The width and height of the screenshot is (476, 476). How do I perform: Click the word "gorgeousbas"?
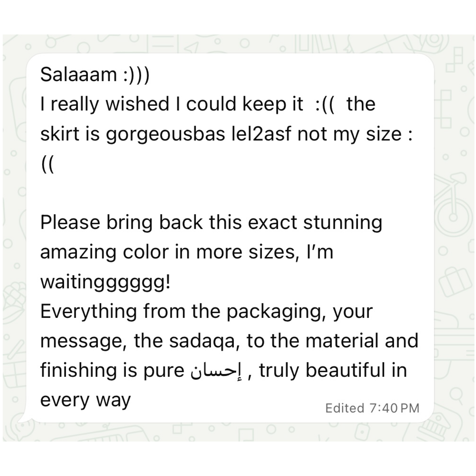point(165,135)
